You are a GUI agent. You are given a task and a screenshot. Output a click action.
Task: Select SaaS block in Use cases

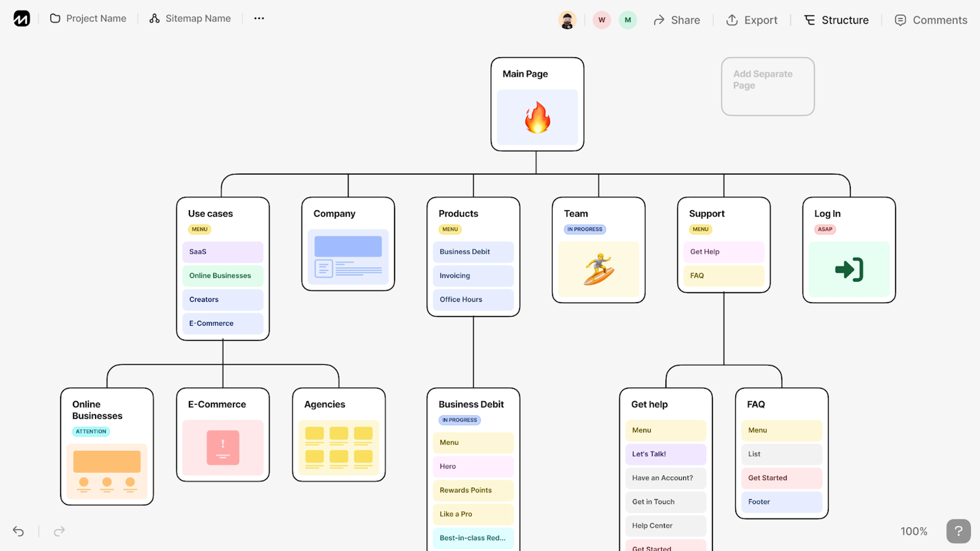[x=223, y=252]
